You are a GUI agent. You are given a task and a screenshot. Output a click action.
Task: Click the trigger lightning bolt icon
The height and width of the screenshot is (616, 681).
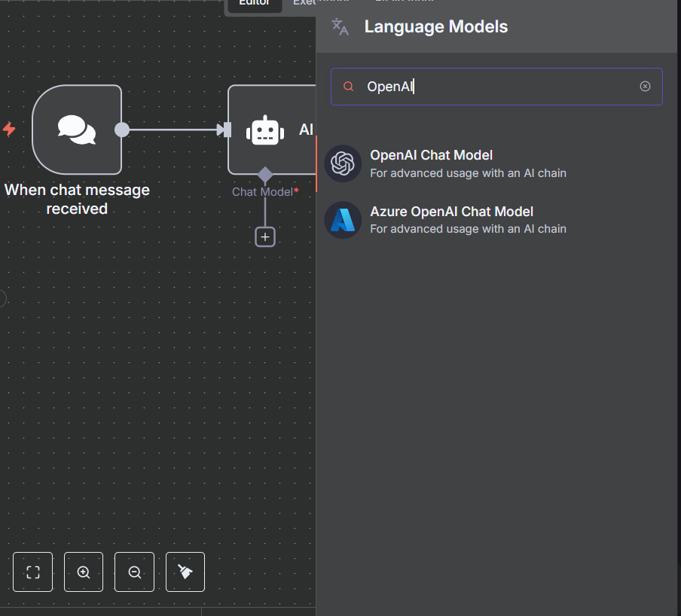[x=9, y=129]
